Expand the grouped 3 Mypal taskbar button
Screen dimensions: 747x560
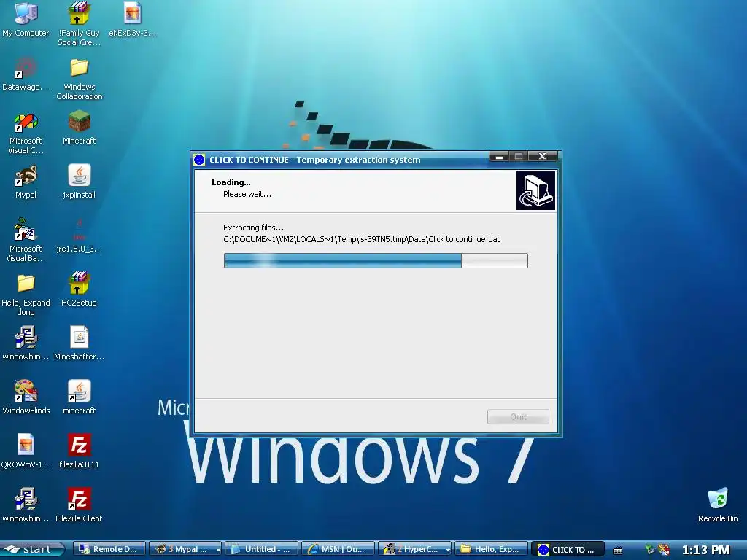coord(185,549)
